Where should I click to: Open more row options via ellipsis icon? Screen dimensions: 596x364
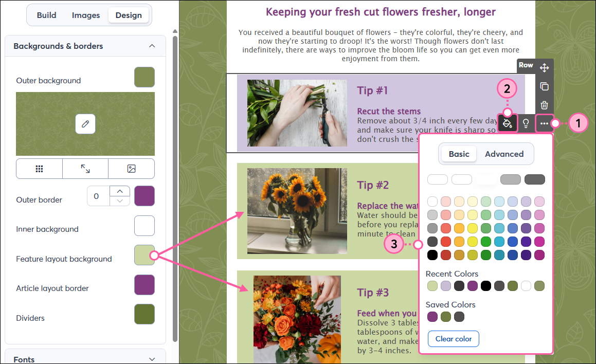click(544, 123)
